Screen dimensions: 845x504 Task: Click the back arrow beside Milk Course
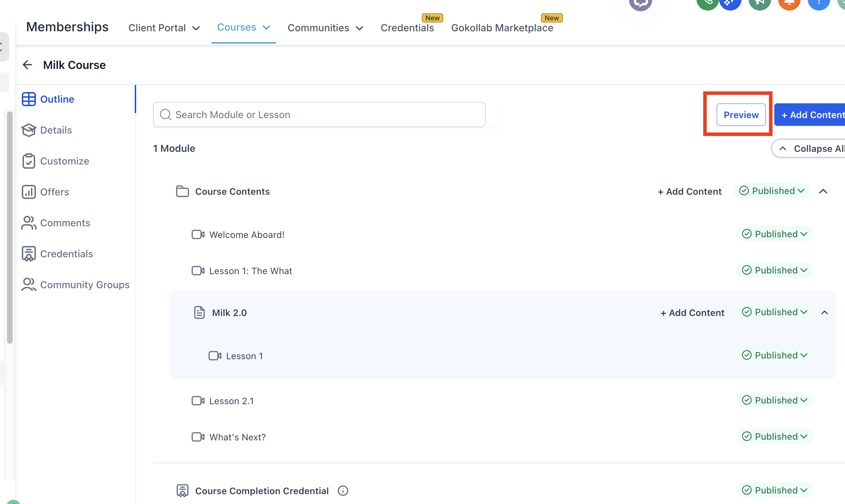tap(27, 65)
